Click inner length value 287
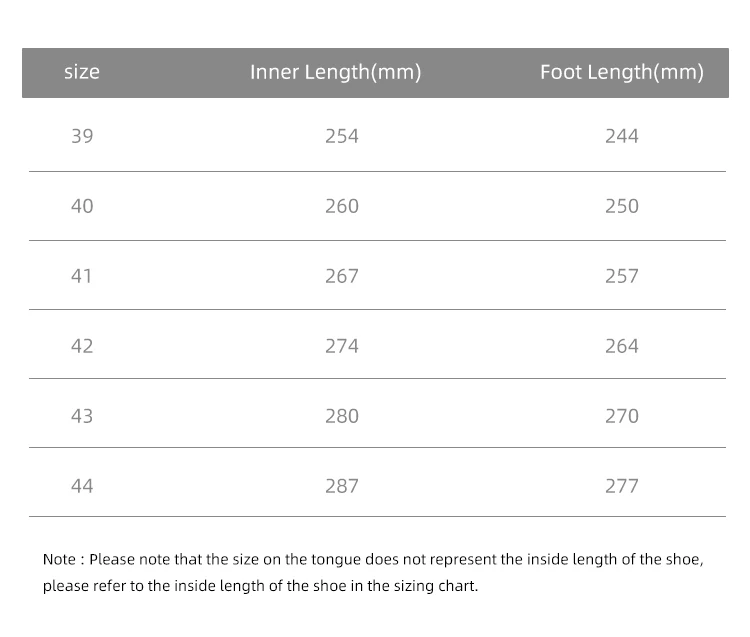The width and height of the screenshot is (750, 637). pyautogui.click(x=341, y=486)
